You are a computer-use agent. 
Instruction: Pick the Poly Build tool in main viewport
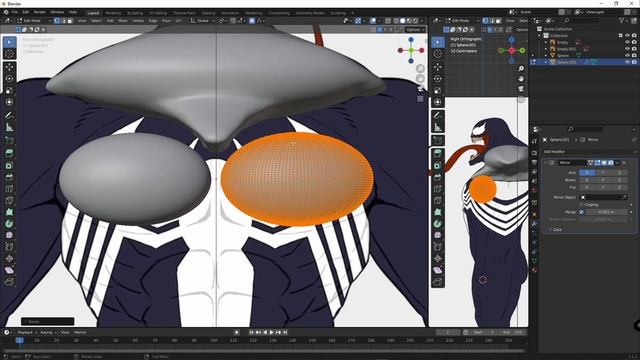pyautogui.click(x=9, y=212)
